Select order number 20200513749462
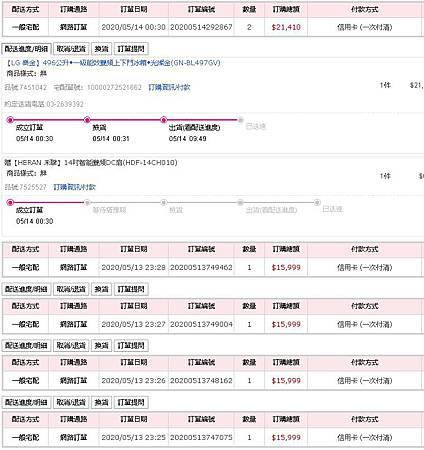 tap(201, 267)
